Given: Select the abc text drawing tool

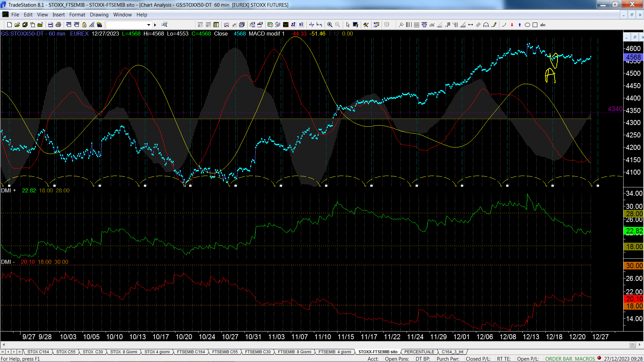Looking at the screenshot, I should [x=543, y=25].
